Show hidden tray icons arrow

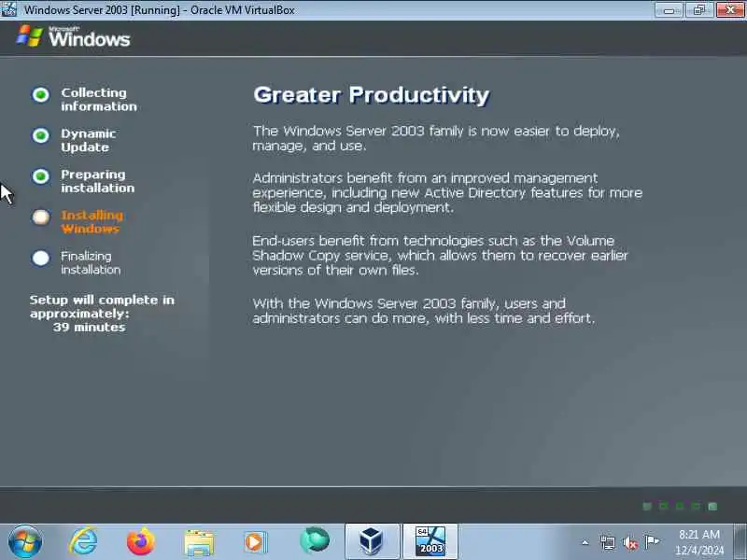tap(585, 542)
